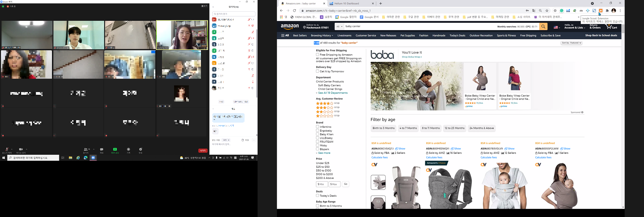Open Zoom reactions

pos(141,150)
